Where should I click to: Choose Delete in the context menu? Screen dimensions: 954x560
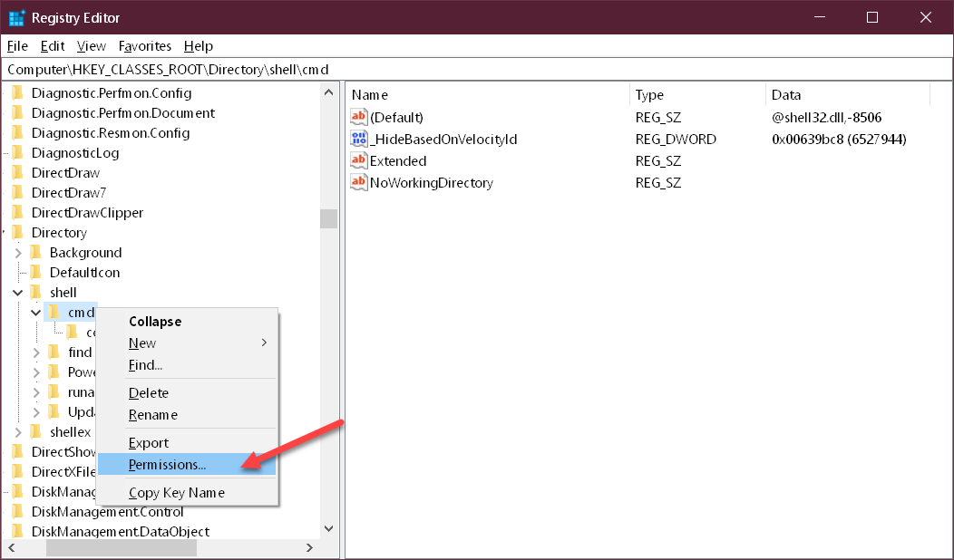pos(187,392)
